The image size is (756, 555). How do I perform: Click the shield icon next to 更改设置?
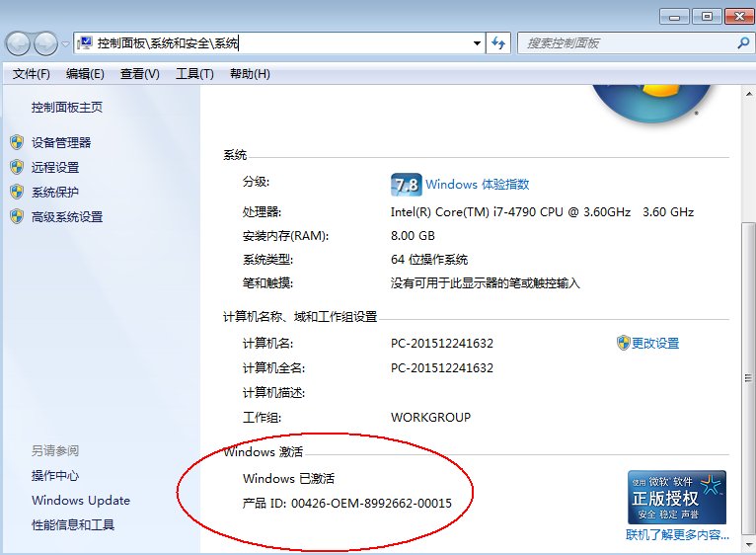point(624,343)
